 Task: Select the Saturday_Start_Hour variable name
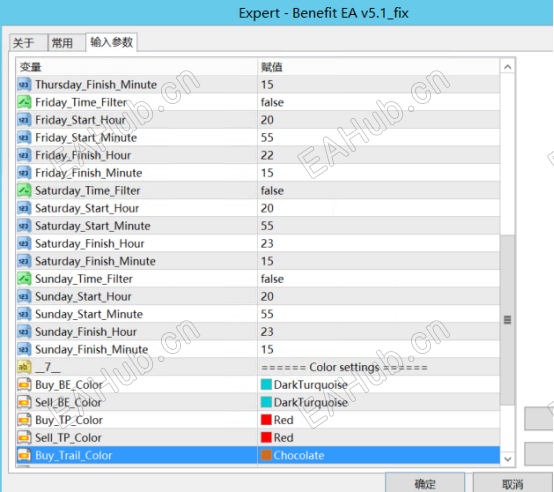pos(87,208)
